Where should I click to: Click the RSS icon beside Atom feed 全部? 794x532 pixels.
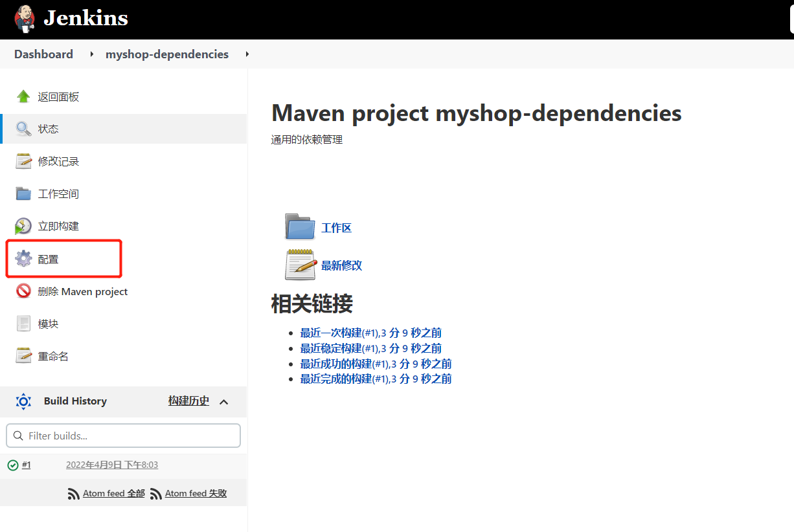click(x=74, y=494)
